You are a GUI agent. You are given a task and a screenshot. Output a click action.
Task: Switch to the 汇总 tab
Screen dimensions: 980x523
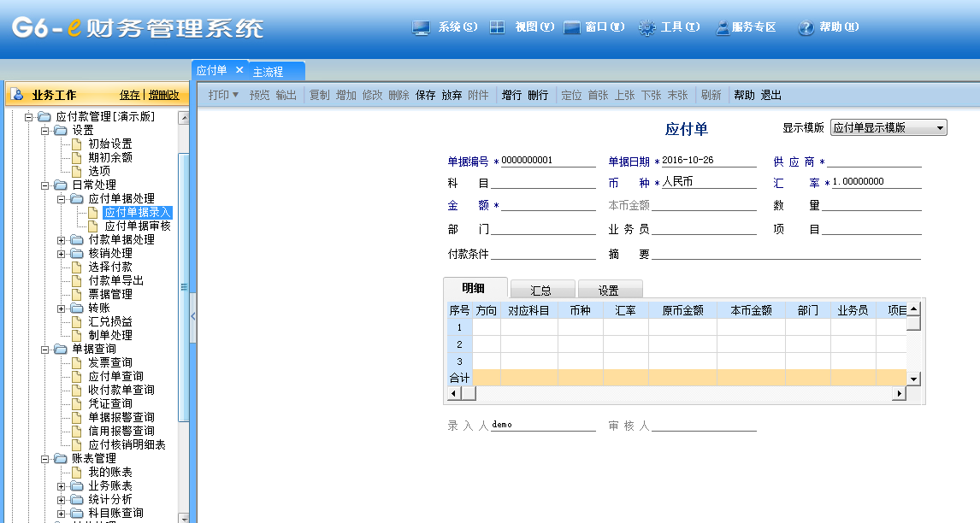(541, 291)
